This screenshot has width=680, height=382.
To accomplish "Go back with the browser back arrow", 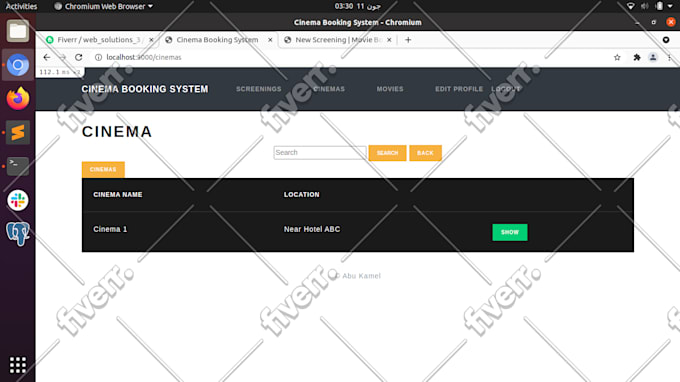I will tap(47, 57).
